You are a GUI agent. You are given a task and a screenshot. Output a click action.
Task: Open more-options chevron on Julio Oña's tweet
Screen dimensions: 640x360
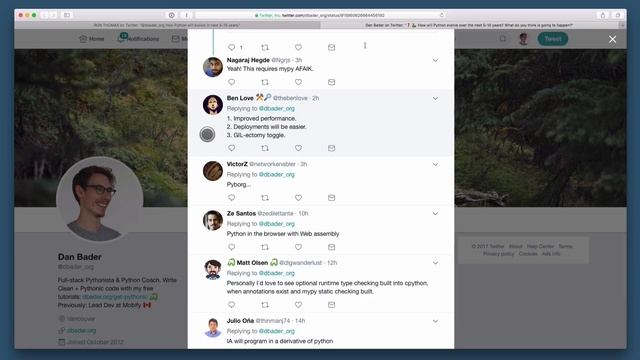point(435,321)
